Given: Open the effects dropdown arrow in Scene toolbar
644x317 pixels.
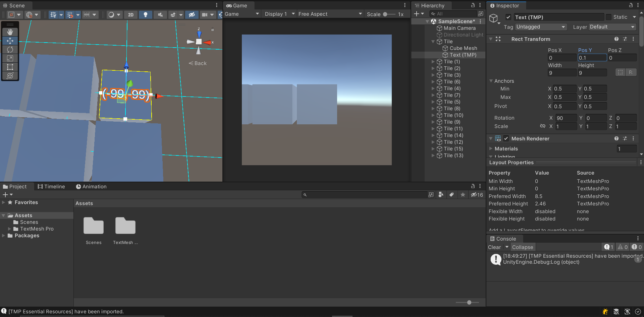Looking at the screenshot, I should [181, 15].
